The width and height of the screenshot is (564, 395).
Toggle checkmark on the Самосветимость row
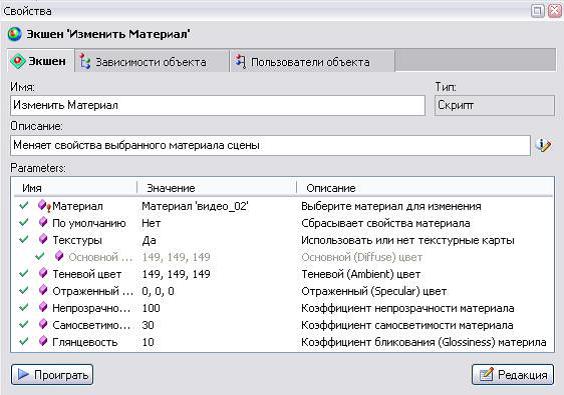24,325
